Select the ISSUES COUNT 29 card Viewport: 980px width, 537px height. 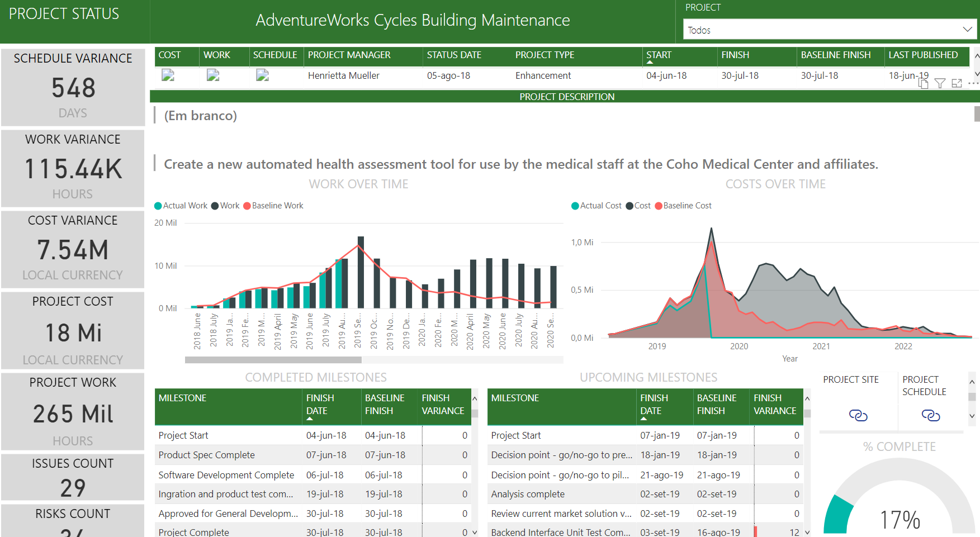(x=73, y=477)
